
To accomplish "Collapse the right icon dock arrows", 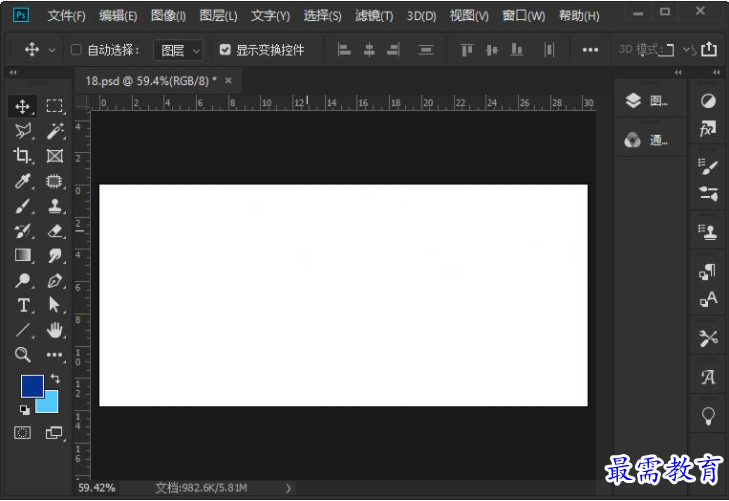I will (716, 73).
